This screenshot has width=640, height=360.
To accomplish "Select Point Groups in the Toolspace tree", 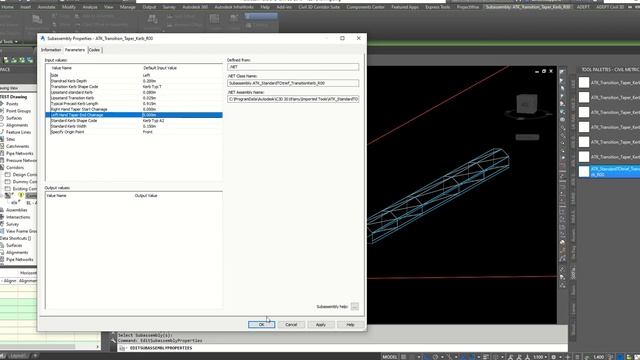I will coord(18,111).
